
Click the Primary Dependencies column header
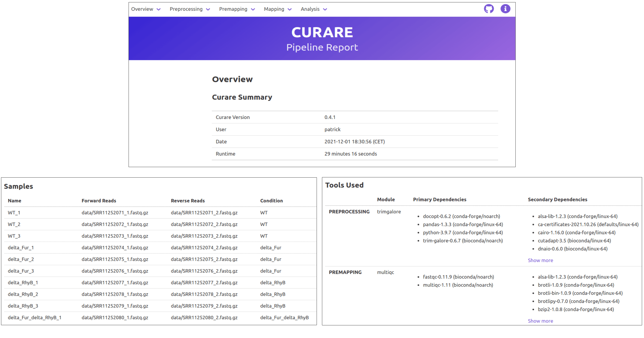coord(439,199)
